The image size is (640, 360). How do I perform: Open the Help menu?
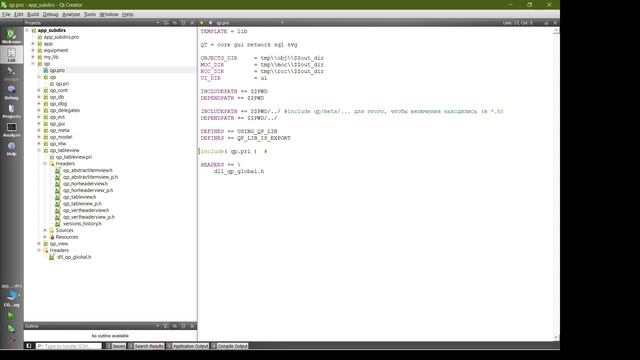point(128,14)
